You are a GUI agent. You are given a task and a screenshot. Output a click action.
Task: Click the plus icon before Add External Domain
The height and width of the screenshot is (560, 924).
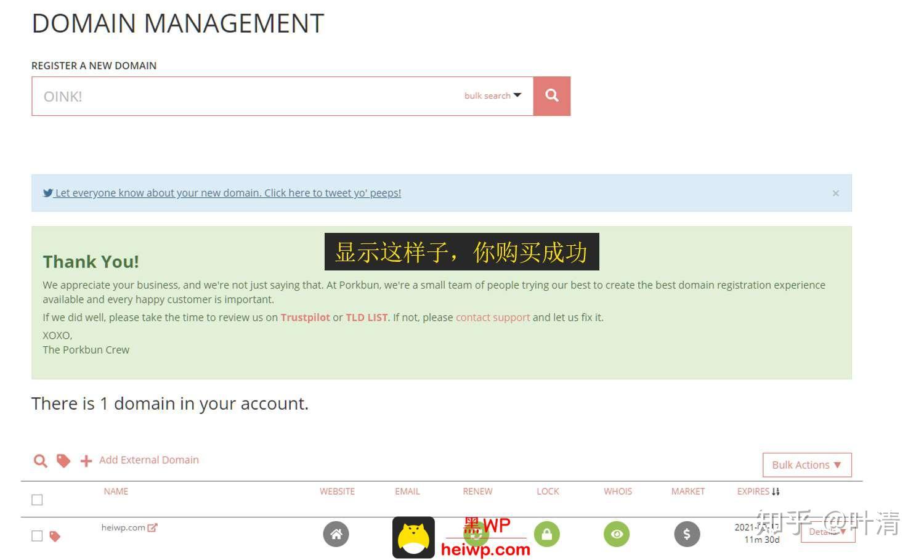tap(86, 461)
